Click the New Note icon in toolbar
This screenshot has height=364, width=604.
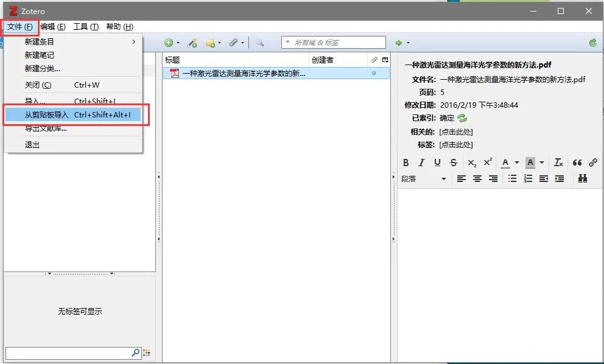(210, 43)
